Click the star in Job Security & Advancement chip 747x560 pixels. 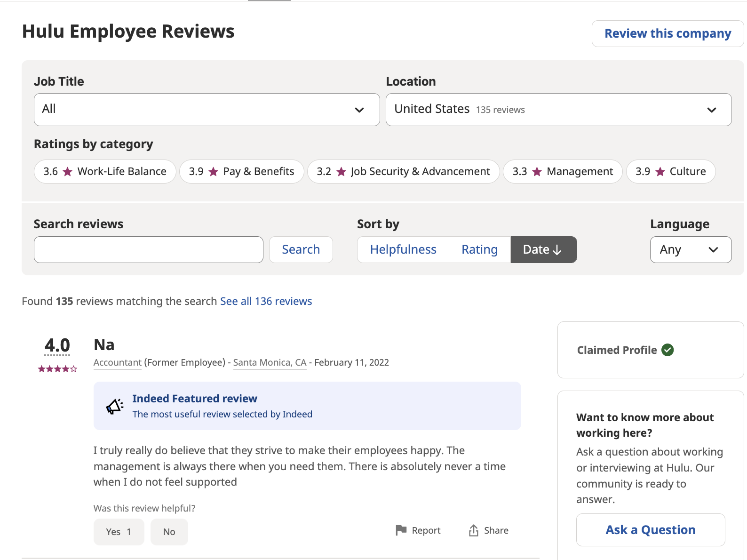tap(342, 172)
